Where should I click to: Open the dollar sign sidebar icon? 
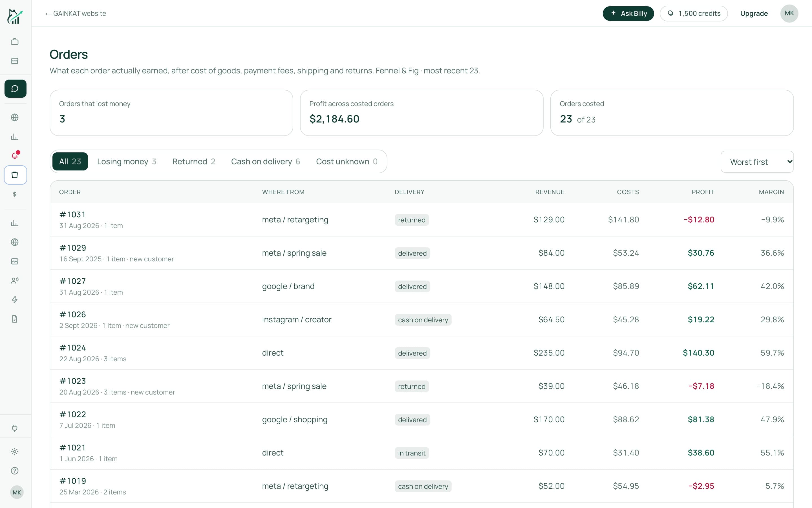point(15,194)
